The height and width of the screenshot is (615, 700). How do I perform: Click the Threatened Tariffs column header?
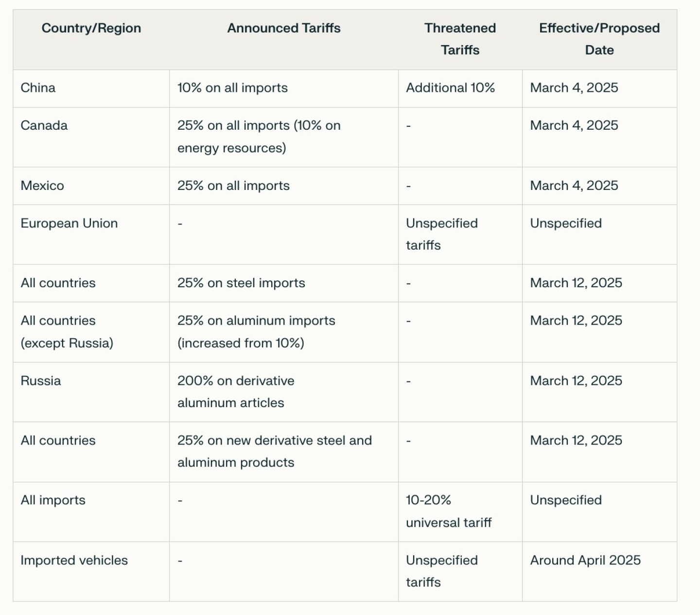coord(460,39)
